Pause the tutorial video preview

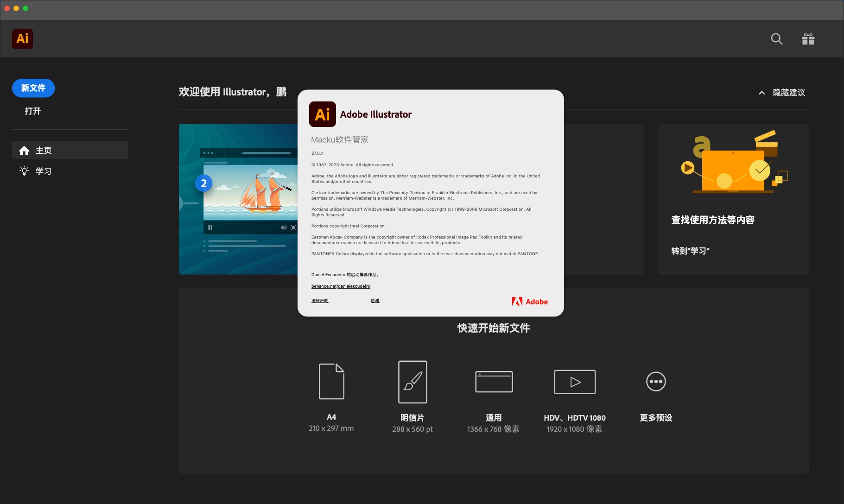coord(210,227)
